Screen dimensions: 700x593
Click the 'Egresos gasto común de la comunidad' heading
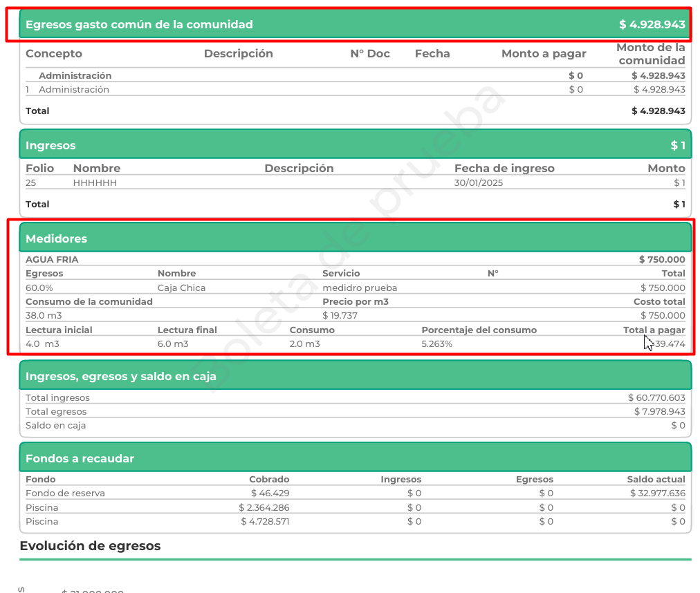click(139, 25)
